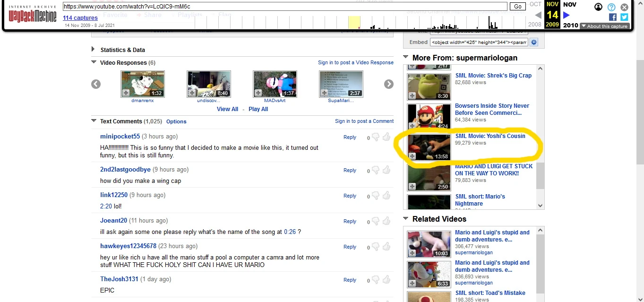Open the 114 captures link
The height and width of the screenshot is (302, 644).
[x=80, y=18]
